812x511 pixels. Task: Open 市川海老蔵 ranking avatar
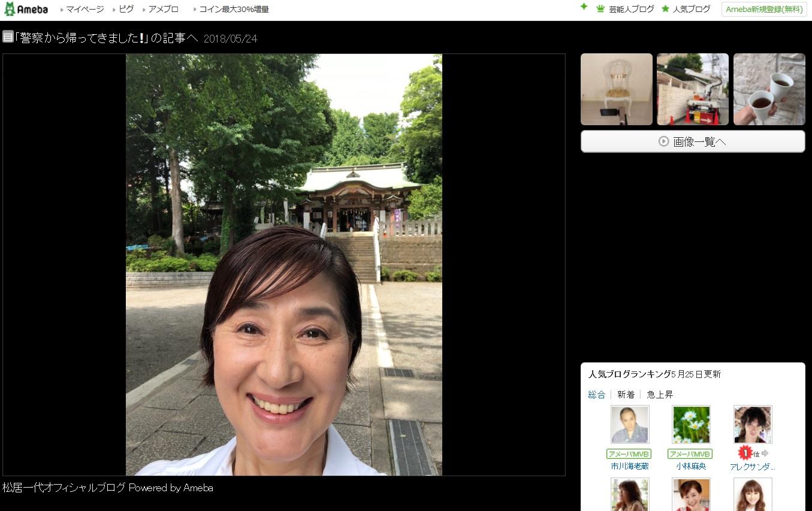pos(629,424)
